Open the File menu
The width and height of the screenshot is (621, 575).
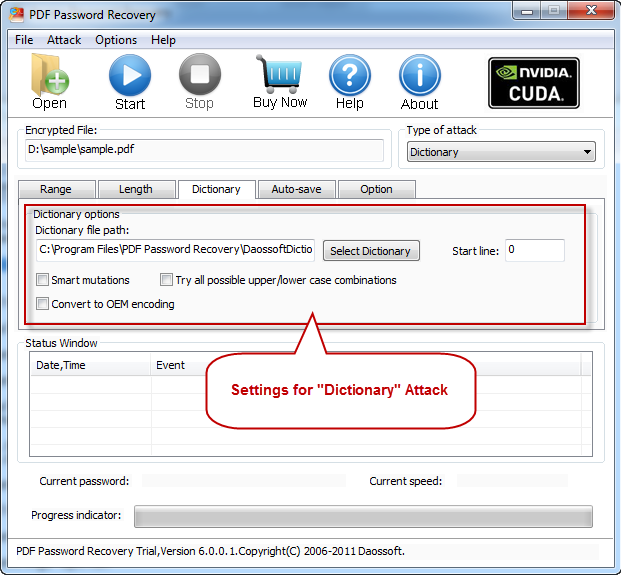pos(24,40)
